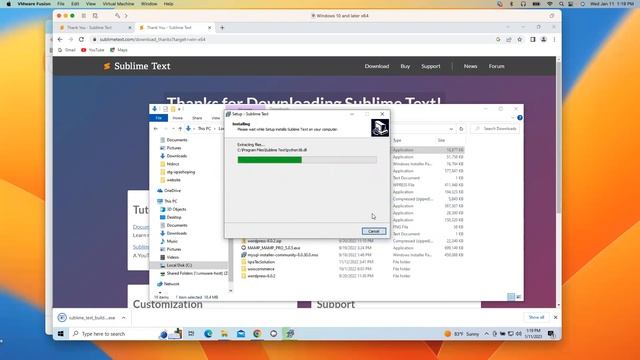Switch to the inactive Thank You tab

95,27
